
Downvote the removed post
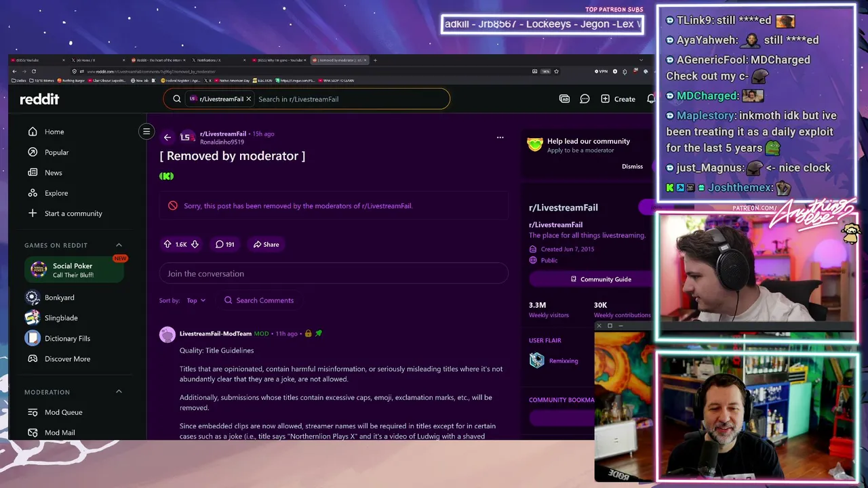pos(195,244)
